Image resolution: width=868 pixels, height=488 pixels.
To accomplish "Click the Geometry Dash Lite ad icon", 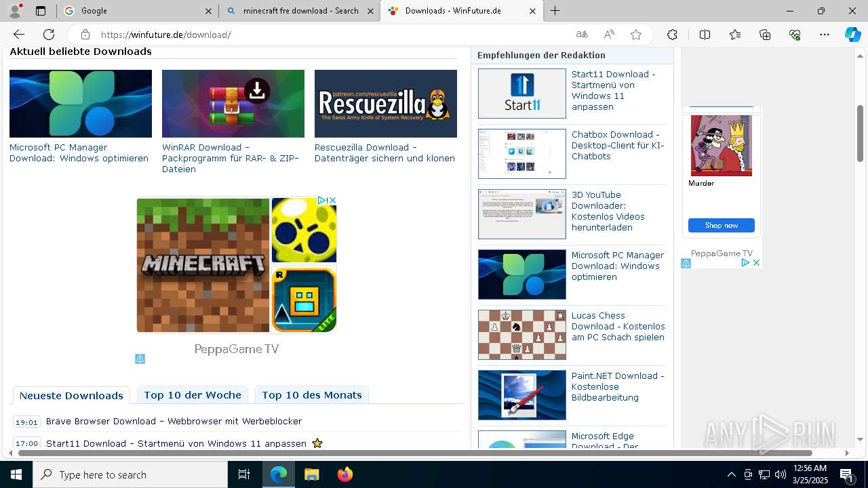I will (x=304, y=300).
